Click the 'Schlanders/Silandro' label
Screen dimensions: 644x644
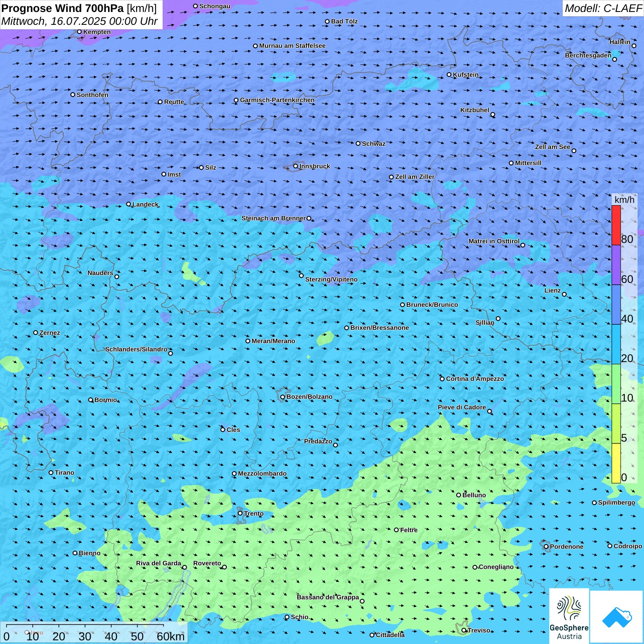pyautogui.click(x=137, y=349)
